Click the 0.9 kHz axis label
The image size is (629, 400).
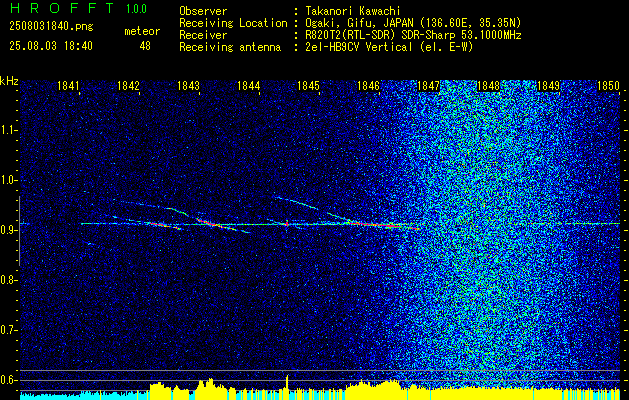click(6, 230)
